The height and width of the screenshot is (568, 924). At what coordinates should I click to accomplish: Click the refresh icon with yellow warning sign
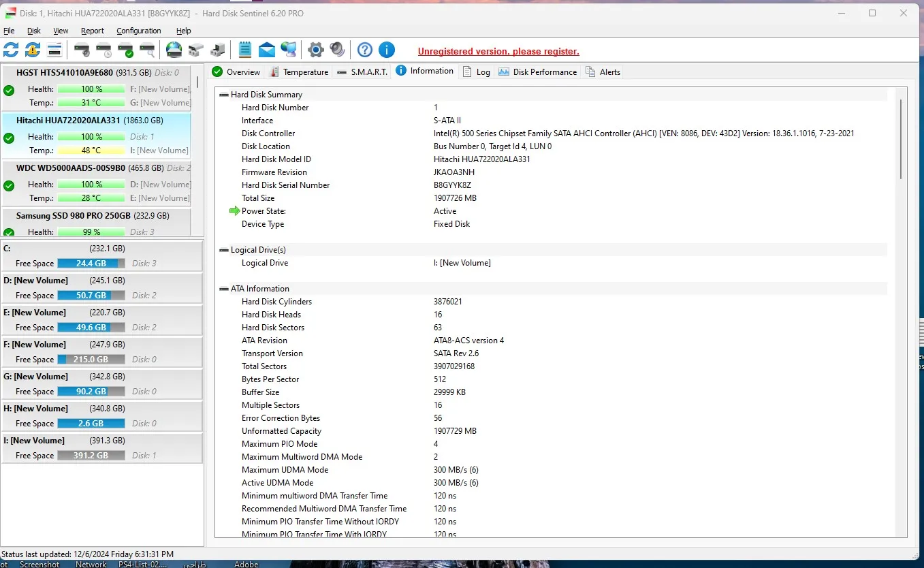[33, 50]
